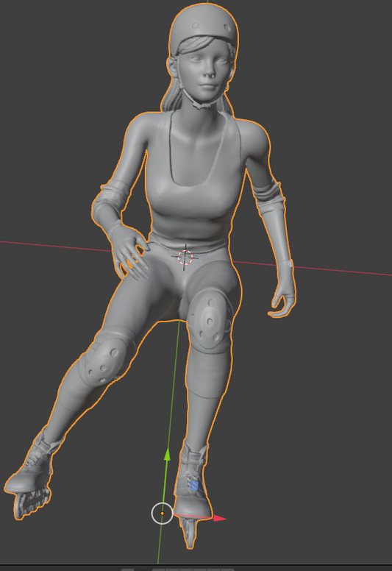This screenshot has height=571, width=392.
Task: Click the knee pad on the bent front leg
Action: coord(210,321)
